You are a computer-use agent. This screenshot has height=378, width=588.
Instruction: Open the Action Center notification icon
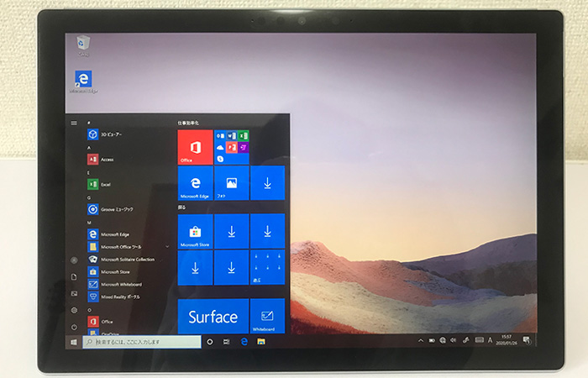pos(527,340)
